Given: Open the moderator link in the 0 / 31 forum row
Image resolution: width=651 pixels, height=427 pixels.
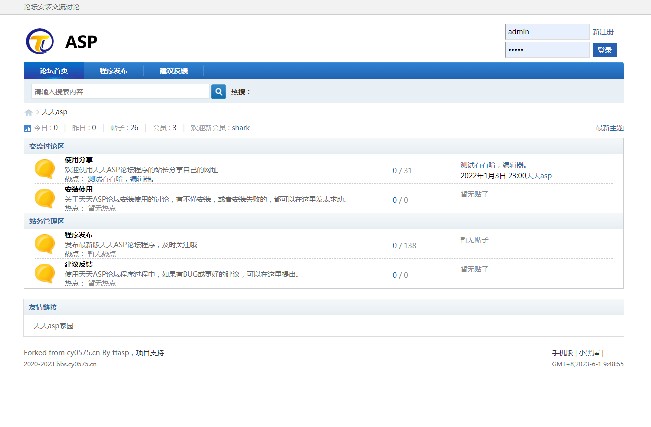Looking at the screenshot, I should pyautogui.click(x=120, y=179).
